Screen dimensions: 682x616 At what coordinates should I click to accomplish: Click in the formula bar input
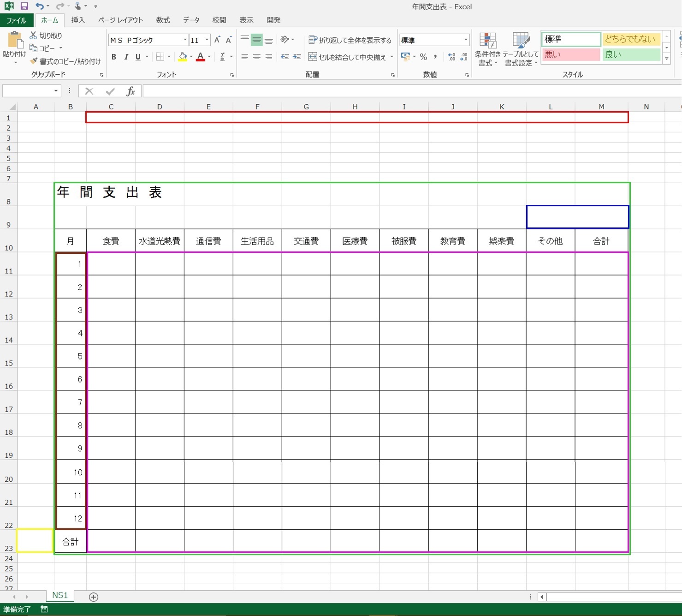(x=412, y=91)
